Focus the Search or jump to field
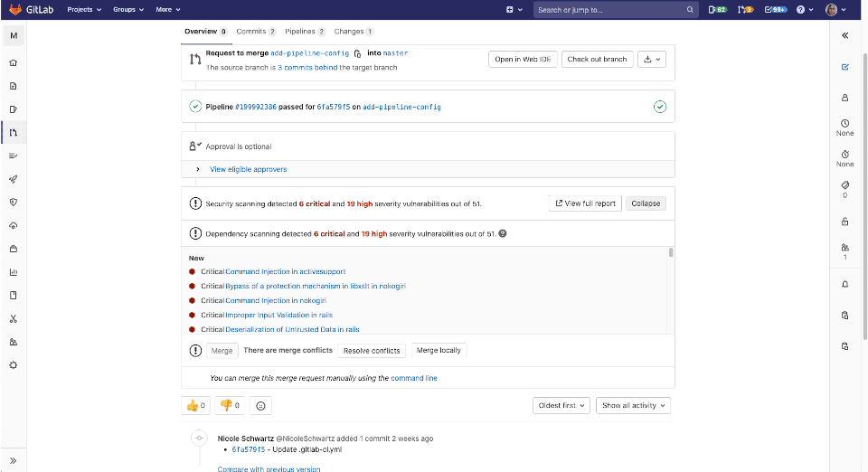Screen dimensions: 868x472 (x=615, y=9)
